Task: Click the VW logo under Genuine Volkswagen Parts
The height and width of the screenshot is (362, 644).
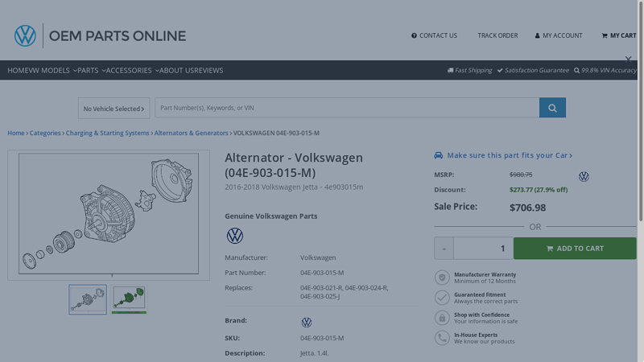Action: click(235, 236)
